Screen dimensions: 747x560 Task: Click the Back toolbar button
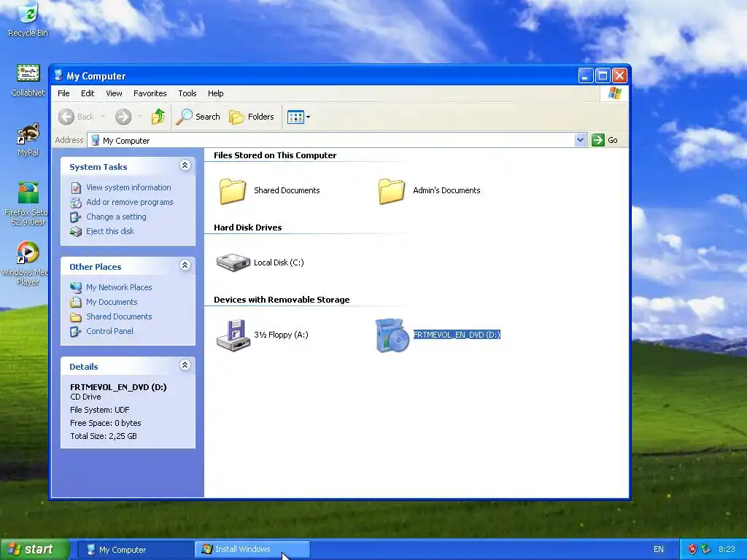pos(77,117)
